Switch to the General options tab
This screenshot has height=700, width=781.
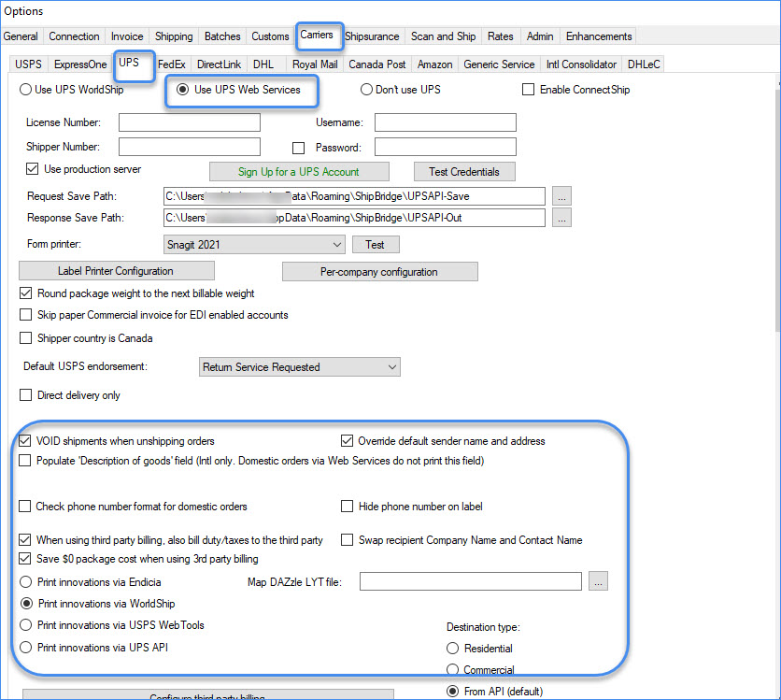point(21,36)
